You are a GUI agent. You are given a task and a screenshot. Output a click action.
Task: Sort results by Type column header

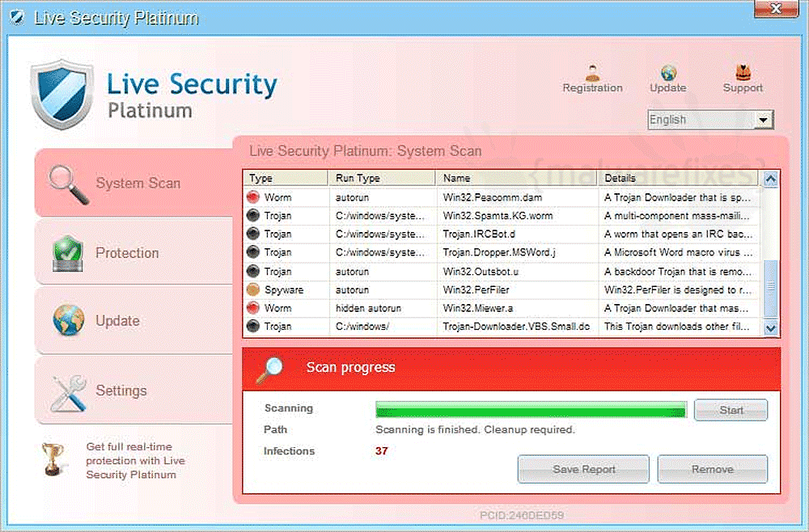pos(286,179)
